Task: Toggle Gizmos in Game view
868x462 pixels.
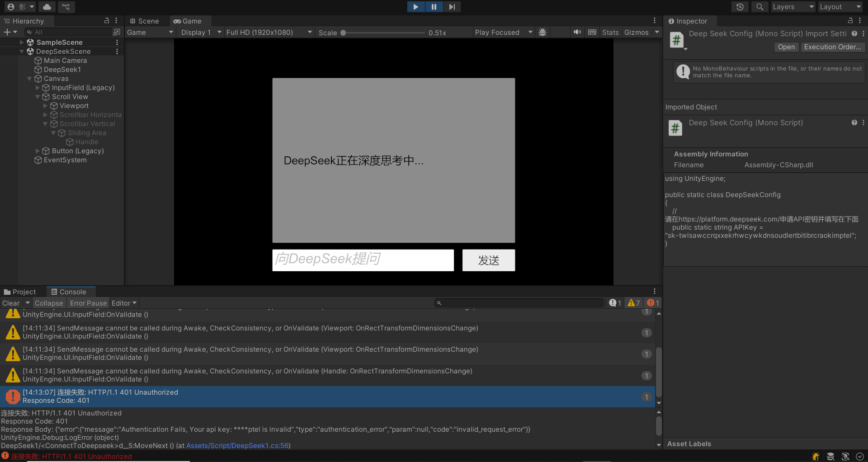Action: pyautogui.click(x=636, y=32)
